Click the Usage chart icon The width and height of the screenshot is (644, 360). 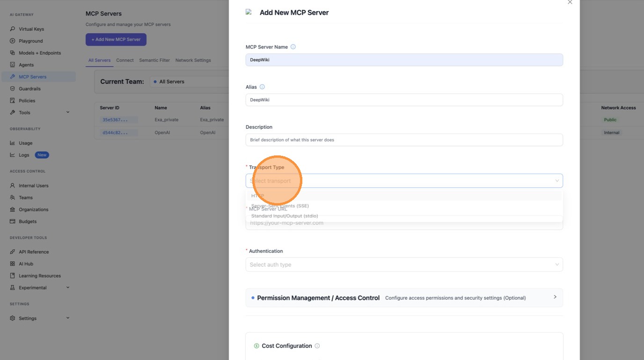[x=13, y=143]
